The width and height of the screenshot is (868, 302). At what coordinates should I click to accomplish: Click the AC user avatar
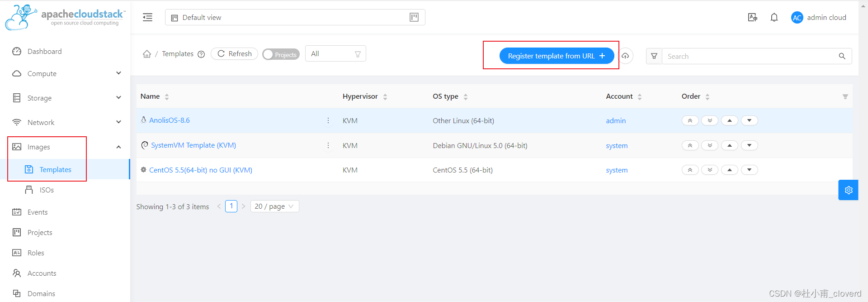coord(797,18)
